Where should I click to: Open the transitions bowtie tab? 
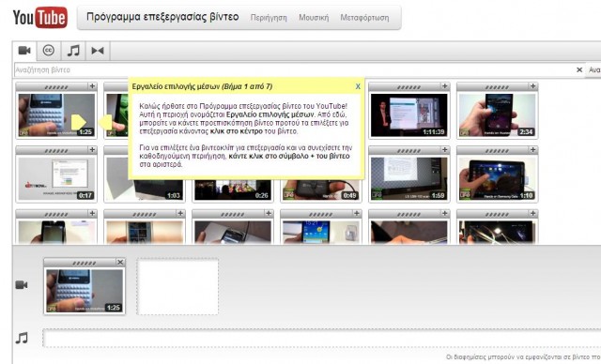tap(98, 51)
